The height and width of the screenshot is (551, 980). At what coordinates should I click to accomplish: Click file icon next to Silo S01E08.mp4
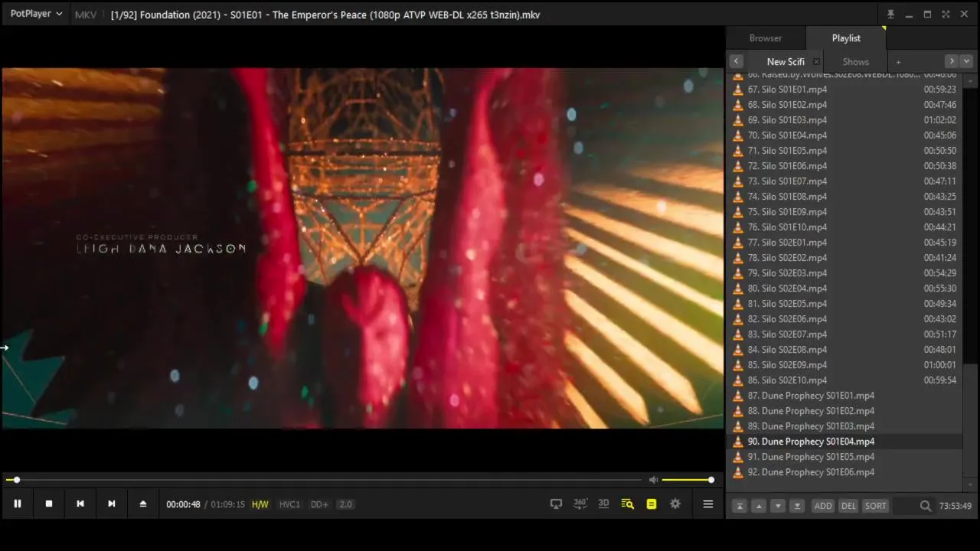click(x=738, y=197)
